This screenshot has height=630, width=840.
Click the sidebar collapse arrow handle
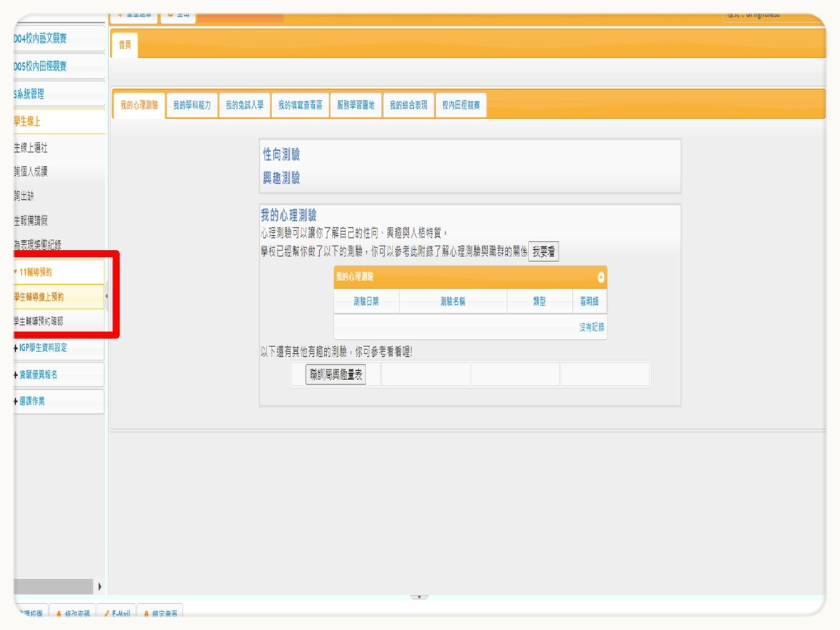[x=106, y=296]
